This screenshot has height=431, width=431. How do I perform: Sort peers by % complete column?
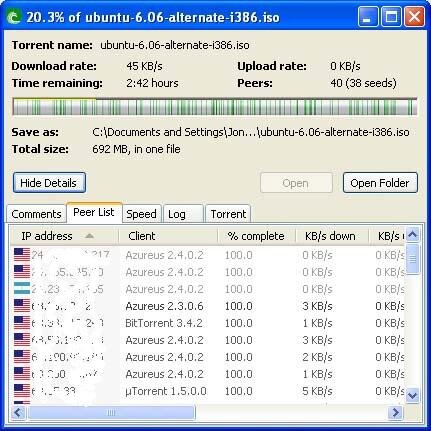256,236
